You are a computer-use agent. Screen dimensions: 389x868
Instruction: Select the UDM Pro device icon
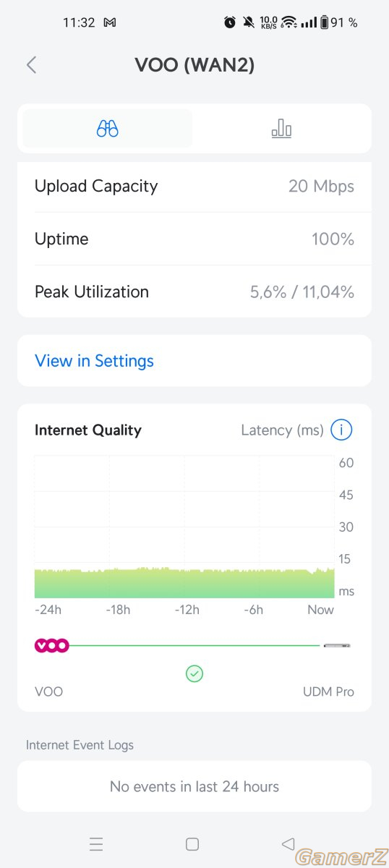(337, 644)
